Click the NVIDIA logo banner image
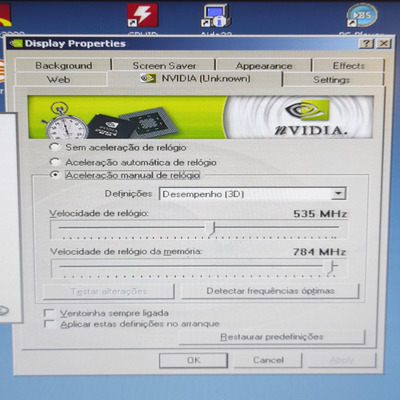 pos(200,117)
